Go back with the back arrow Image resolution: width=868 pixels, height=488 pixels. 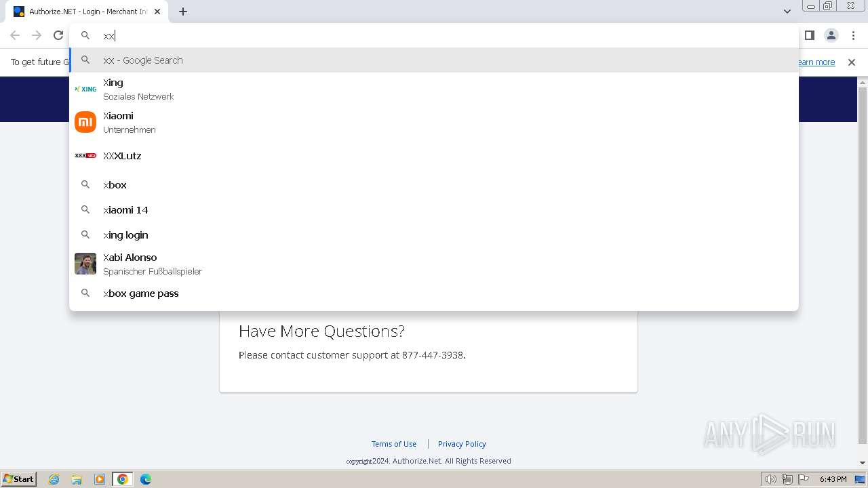point(15,35)
